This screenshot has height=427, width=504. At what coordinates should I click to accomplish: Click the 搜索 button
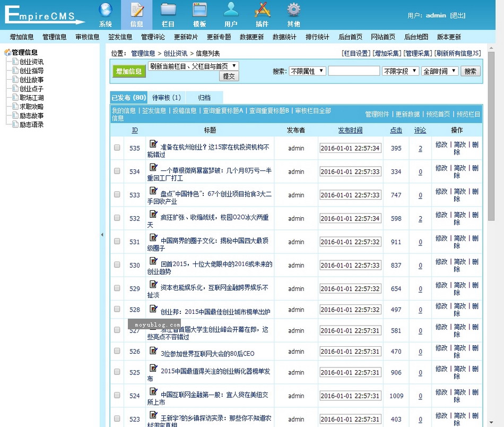471,71
